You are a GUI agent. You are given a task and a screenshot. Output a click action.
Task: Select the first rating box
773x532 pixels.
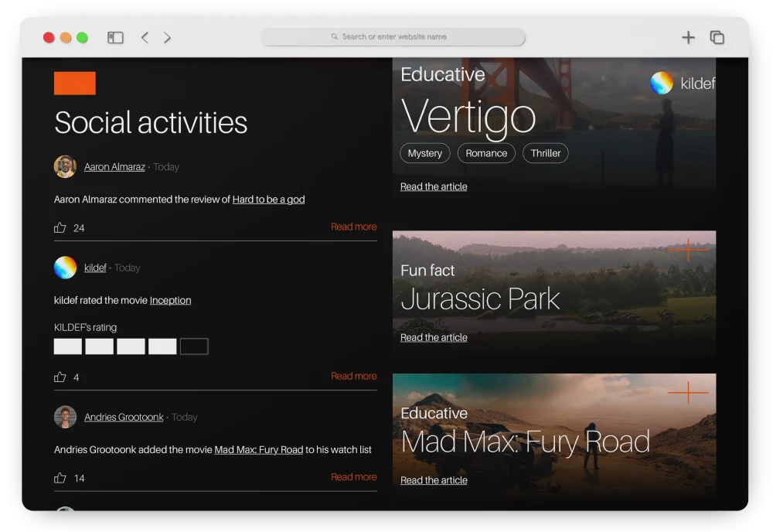[68, 346]
